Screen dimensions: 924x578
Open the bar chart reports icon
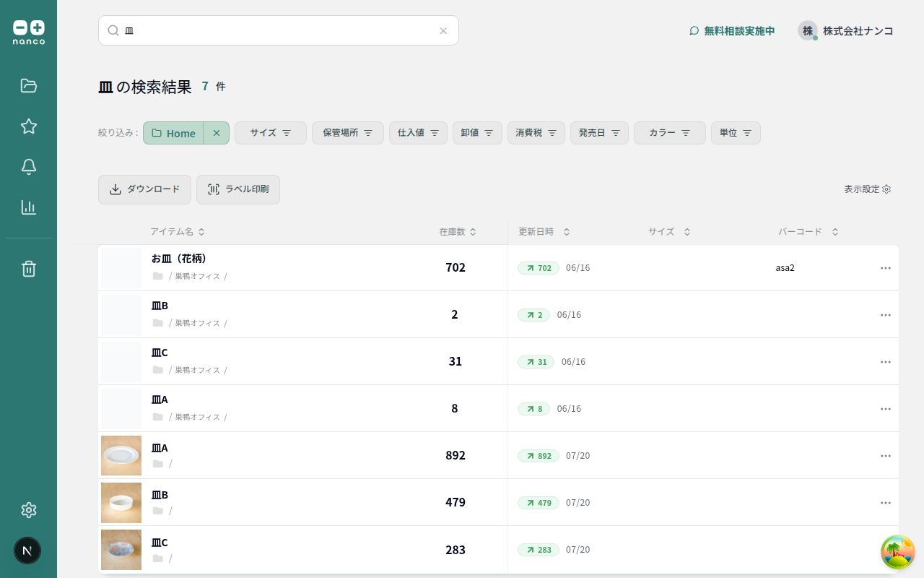point(29,207)
